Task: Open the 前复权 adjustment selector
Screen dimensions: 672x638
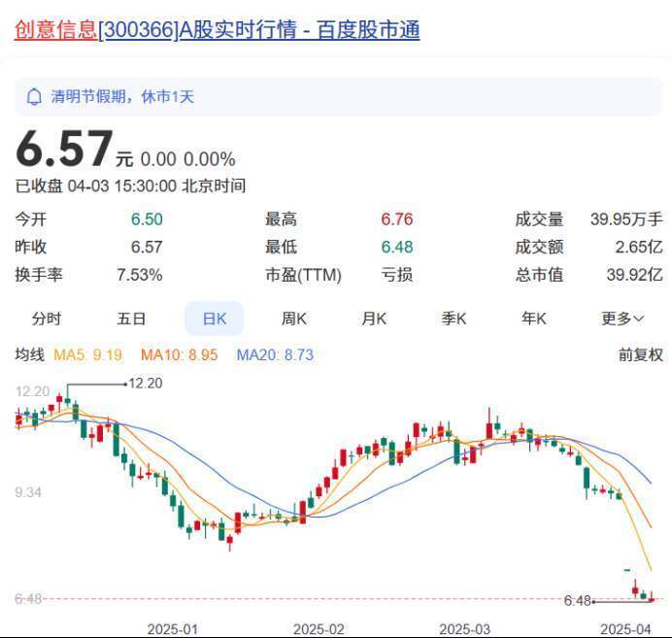Action: pyautogui.click(x=641, y=354)
